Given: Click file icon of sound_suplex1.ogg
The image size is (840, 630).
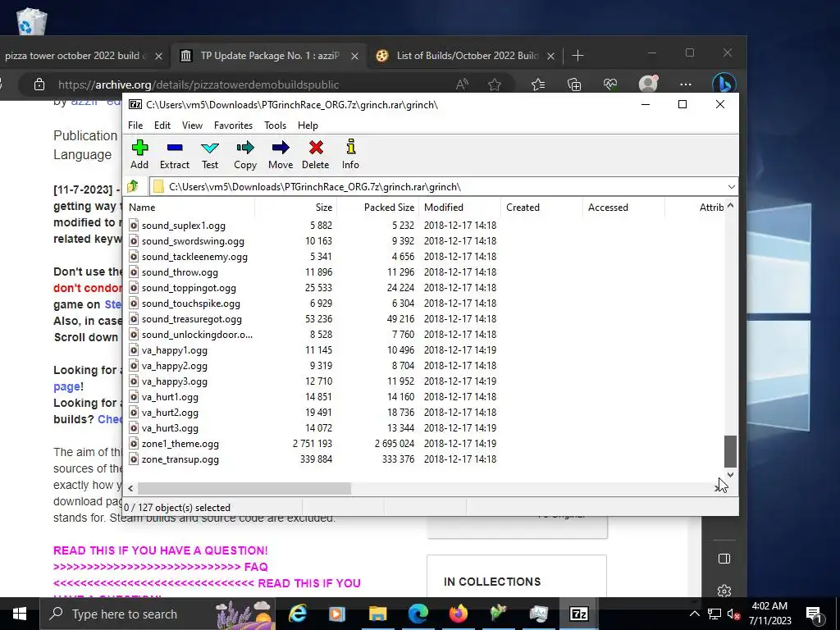Looking at the screenshot, I should pyautogui.click(x=134, y=226).
